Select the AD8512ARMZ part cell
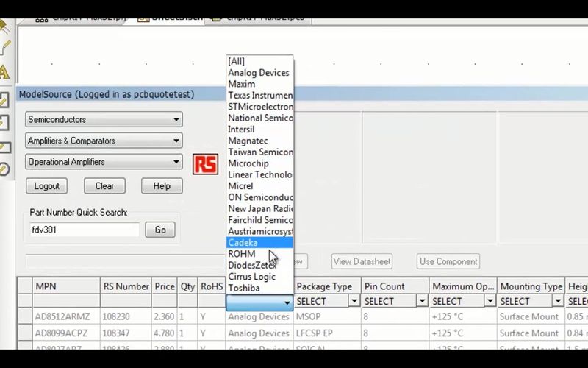588x368 pixels. coord(66,316)
